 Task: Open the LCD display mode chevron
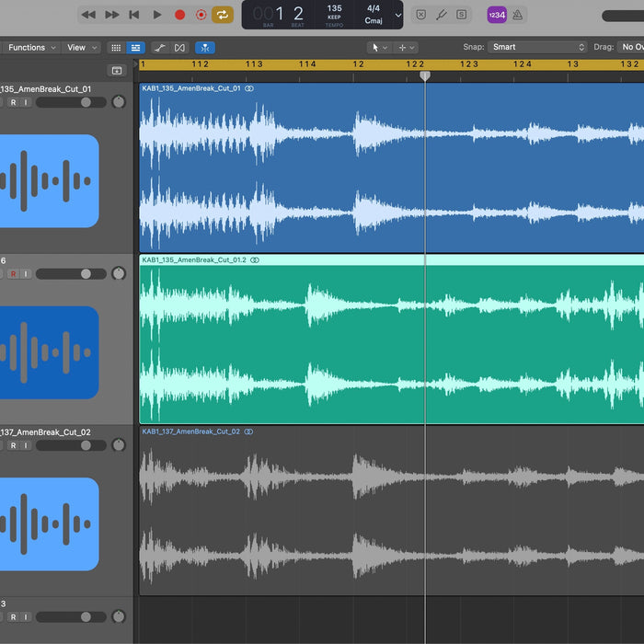point(398,16)
